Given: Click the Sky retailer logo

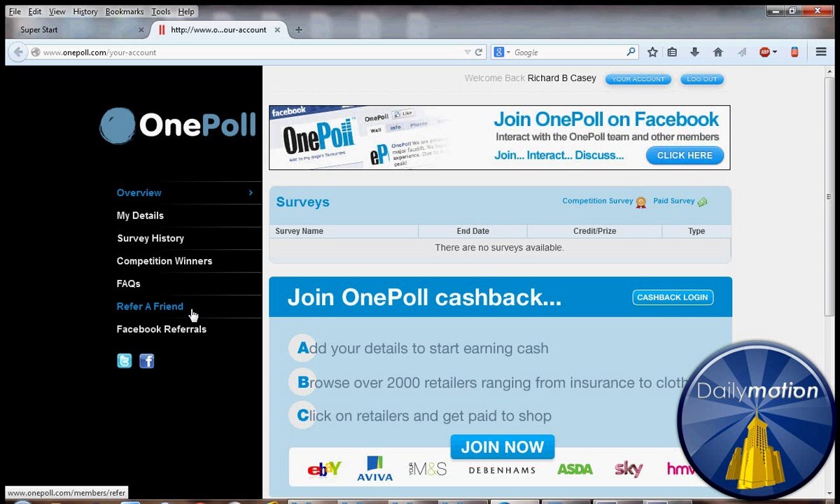Looking at the screenshot, I should click(x=629, y=469).
